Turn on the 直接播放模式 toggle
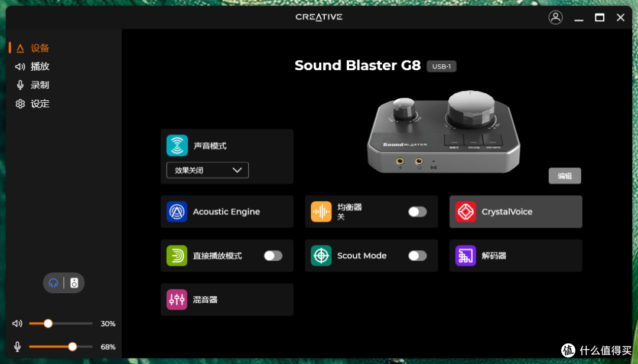 pos(273,255)
